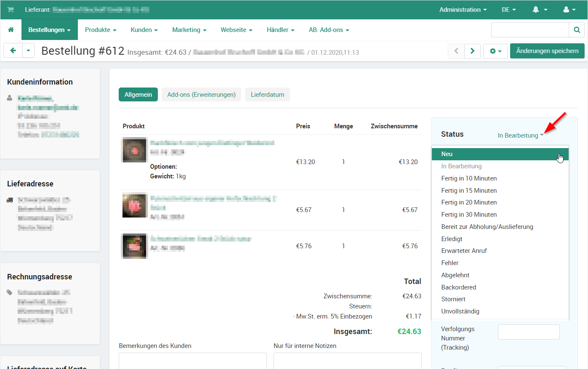Open the home icon page
This screenshot has height=369, width=588.
(x=11, y=30)
